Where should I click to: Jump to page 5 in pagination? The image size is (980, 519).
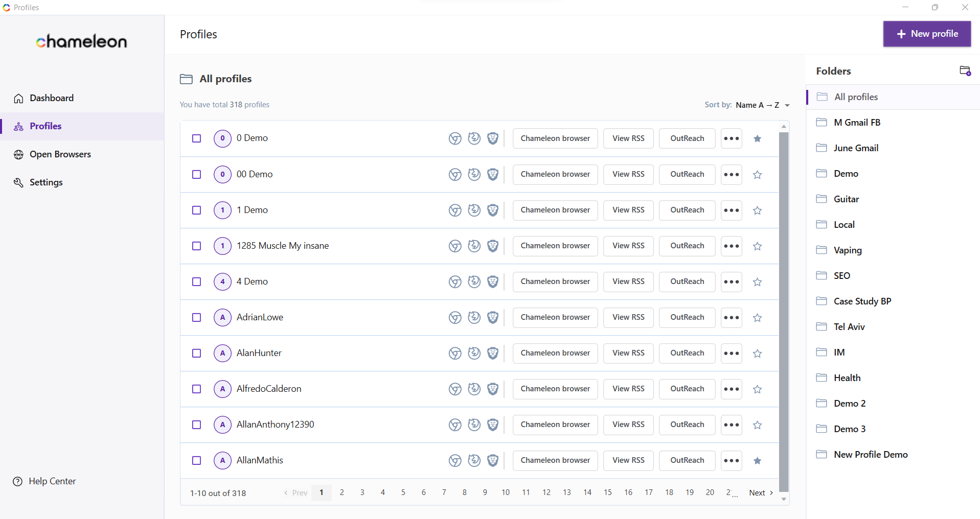(x=403, y=492)
